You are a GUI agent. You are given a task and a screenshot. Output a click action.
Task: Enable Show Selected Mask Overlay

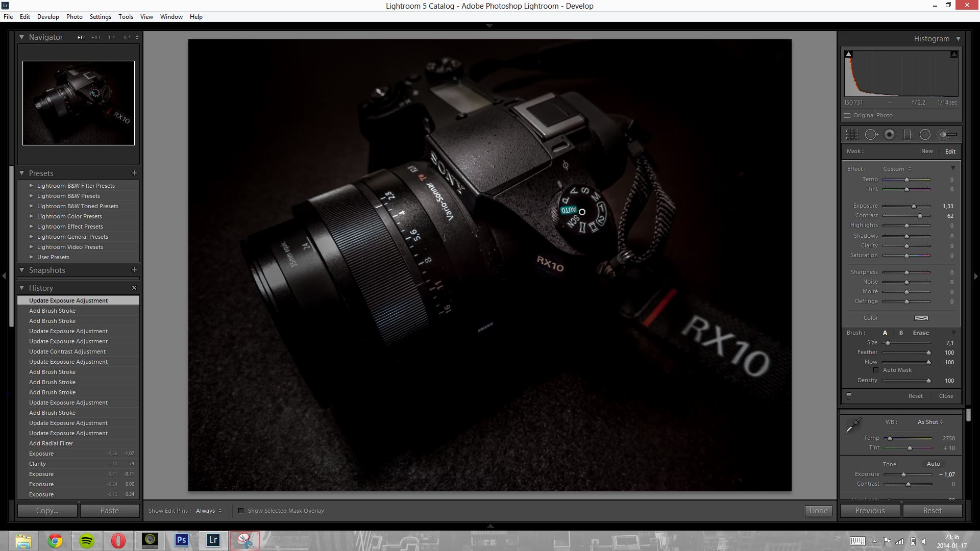[x=241, y=511]
